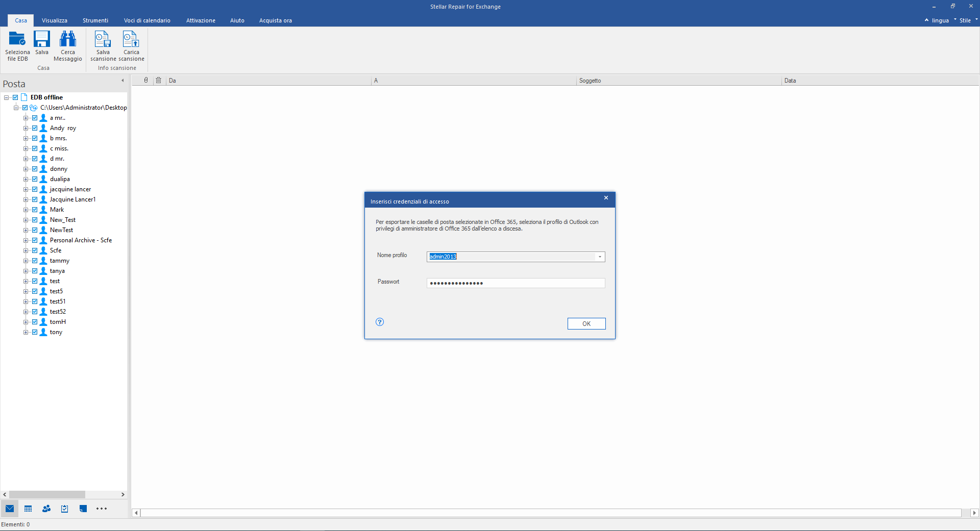Click EDB database path icon
The image size is (980, 531).
pos(34,108)
